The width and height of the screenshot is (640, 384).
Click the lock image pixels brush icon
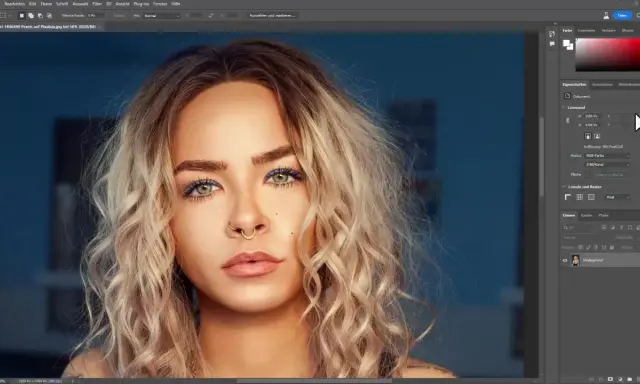click(x=588, y=247)
